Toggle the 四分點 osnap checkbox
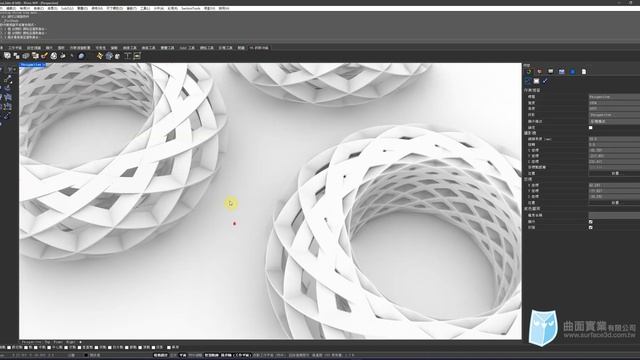640x360 pixels. pos(110,347)
